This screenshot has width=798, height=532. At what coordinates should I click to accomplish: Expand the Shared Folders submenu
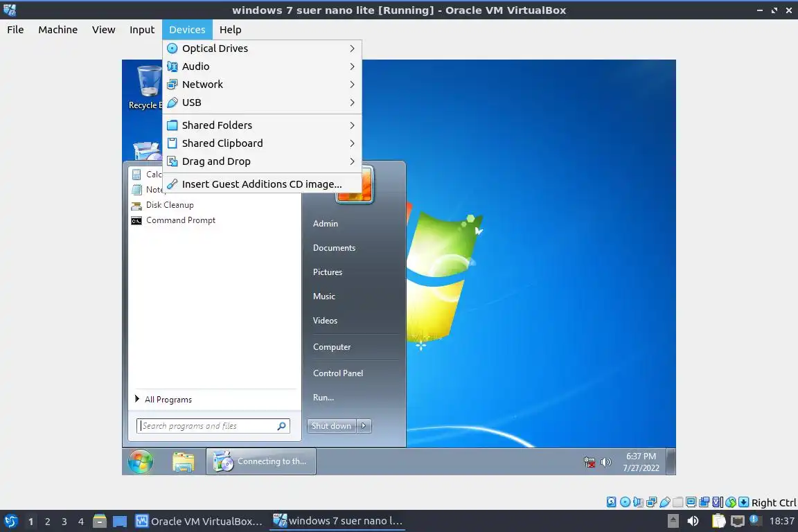(x=262, y=125)
